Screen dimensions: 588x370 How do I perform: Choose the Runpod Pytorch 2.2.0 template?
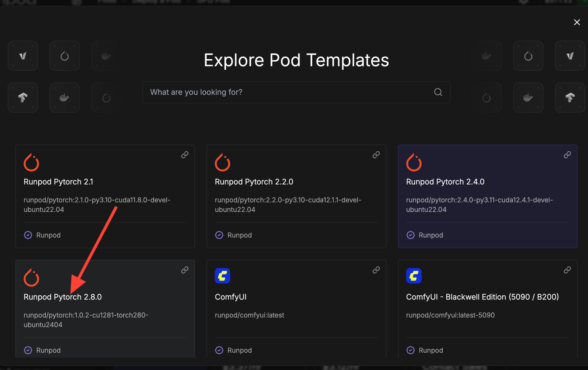(x=254, y=182)
